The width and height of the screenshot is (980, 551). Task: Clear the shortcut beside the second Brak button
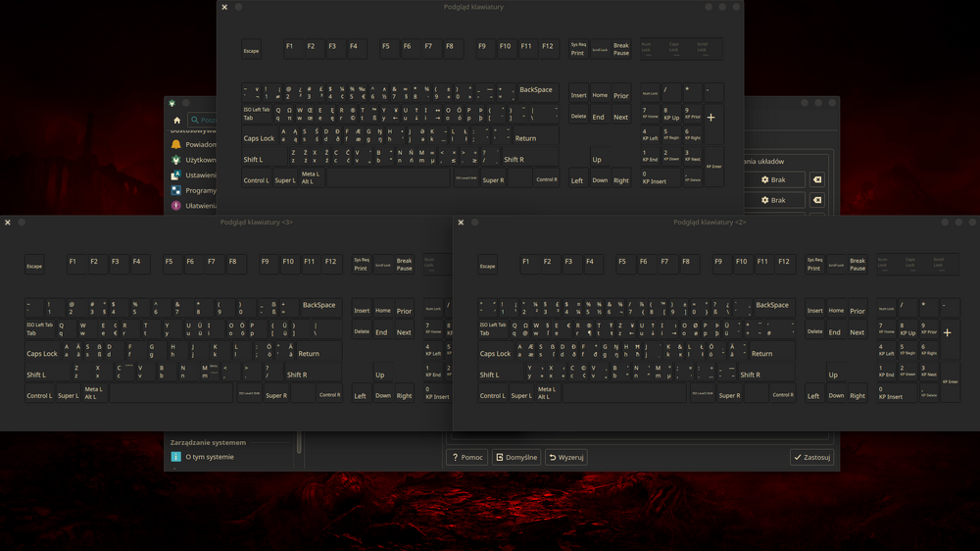817,200
